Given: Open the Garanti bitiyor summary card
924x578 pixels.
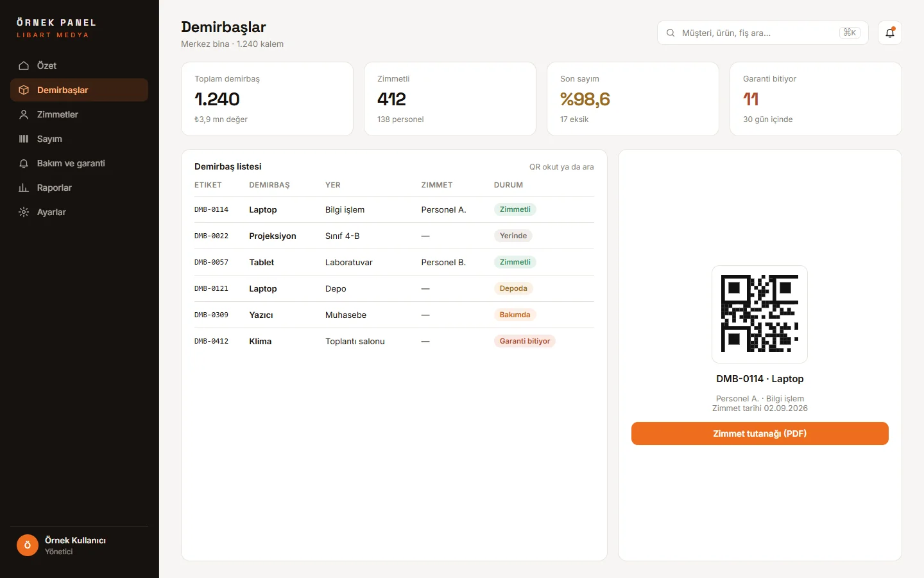Looking at the screenshot, I should point(816,99).
